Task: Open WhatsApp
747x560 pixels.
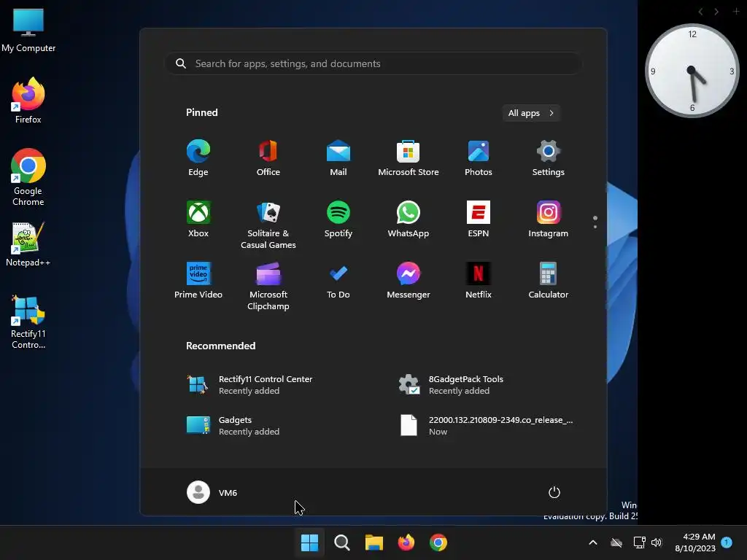Action: 409,219
